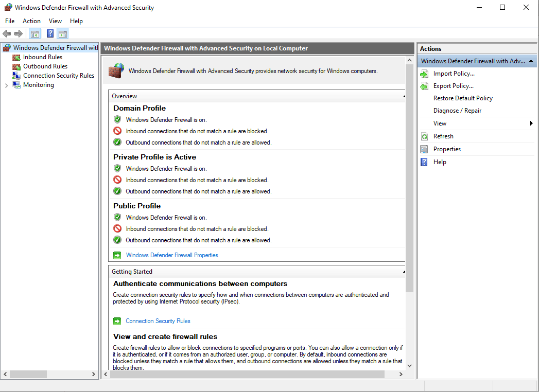Click the Refresh icon in Actions pane
This screenshot has height=392, width=539.
click(424, 136)
